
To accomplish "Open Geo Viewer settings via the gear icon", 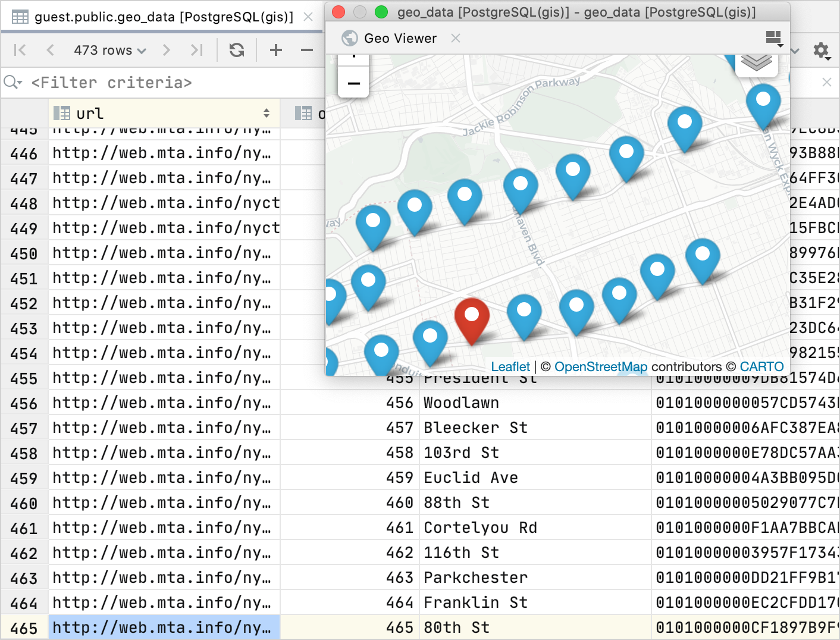I will pos(821,51).
